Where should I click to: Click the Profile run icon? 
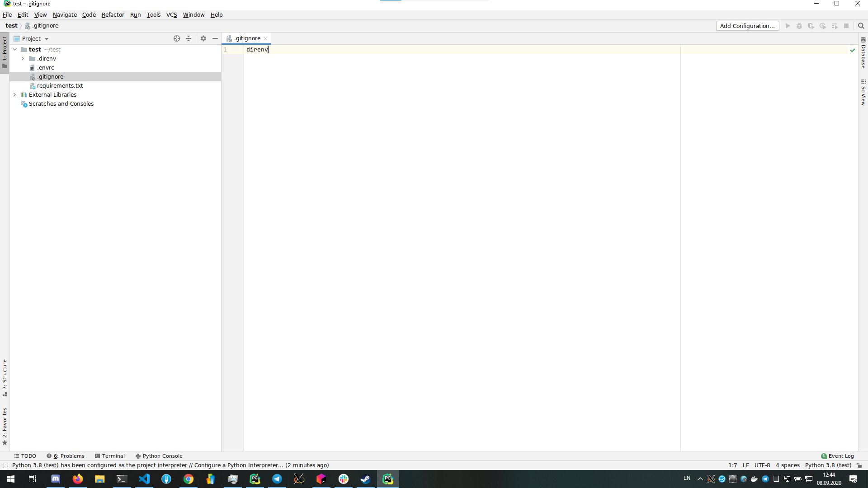pos(823,26)
